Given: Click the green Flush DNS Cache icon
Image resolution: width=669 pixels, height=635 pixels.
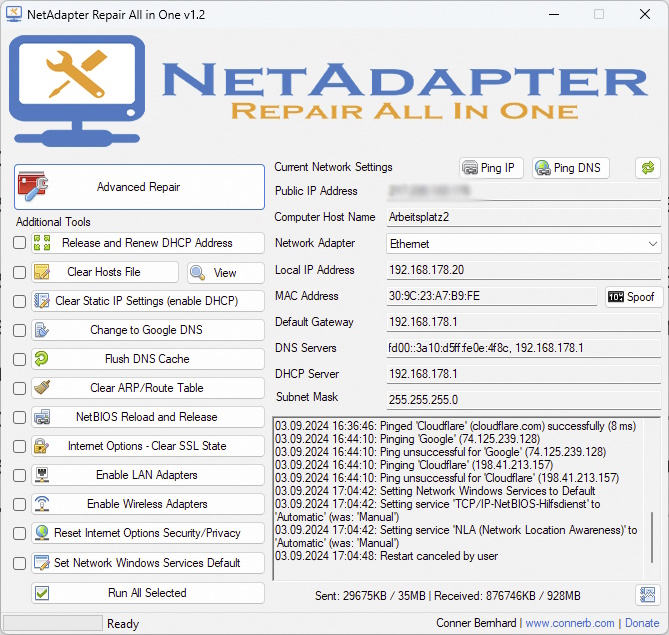Looking at the screenshot, I should click(42, 359).
